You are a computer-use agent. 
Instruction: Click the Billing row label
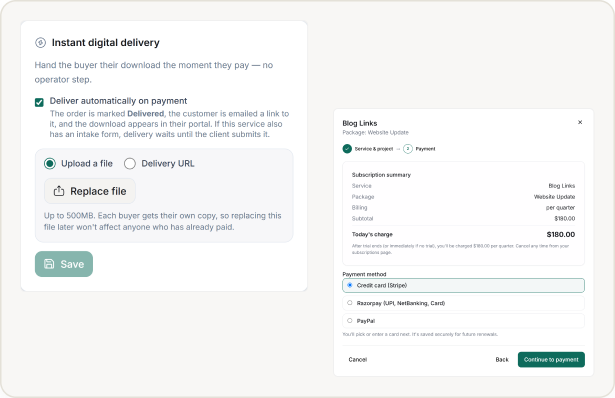click(x=359, y=207)
